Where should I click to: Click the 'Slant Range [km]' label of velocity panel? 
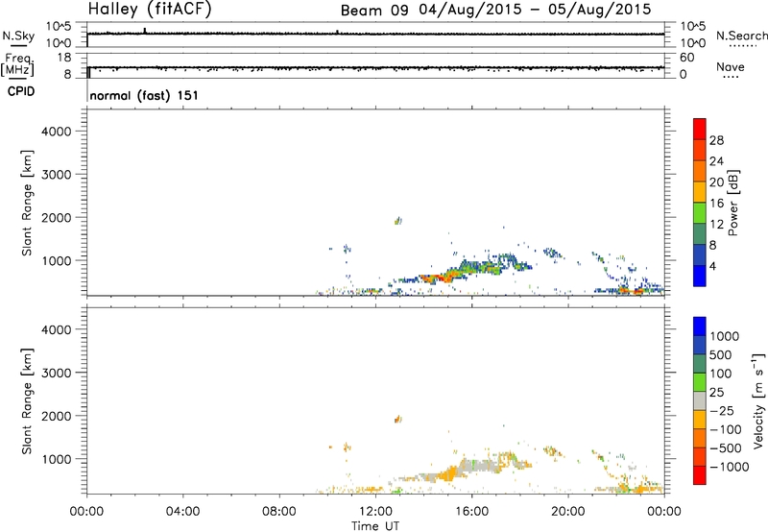pos(27,400)
